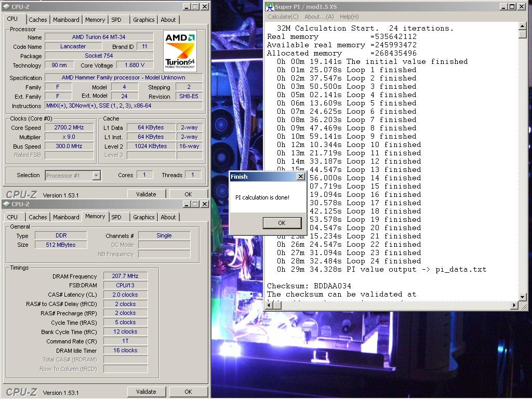Click the Super PI horizontal scrollbar right arrow
The width and height of the screenshot is (532, 399).
coord(514,305)
